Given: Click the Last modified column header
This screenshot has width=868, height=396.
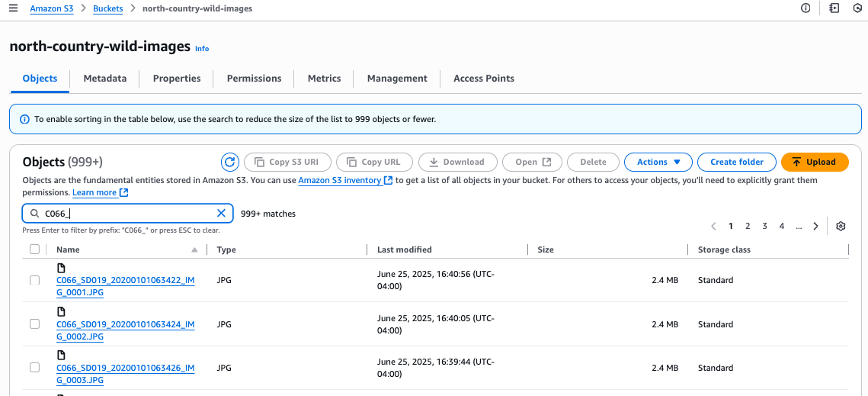Looking at the screenshot, I should pos(405,250).
